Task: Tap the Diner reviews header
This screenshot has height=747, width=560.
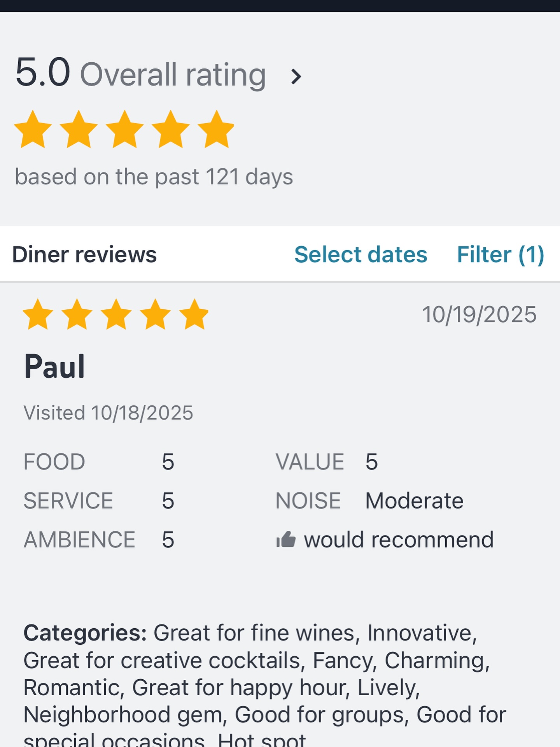Action: pyautogui.click(x=84, y=254)
